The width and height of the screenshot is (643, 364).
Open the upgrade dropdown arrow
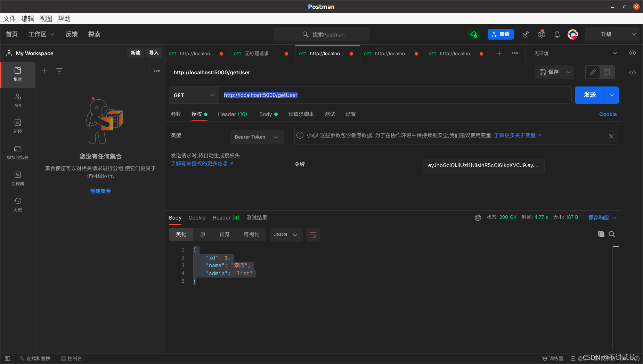(634, 34)
